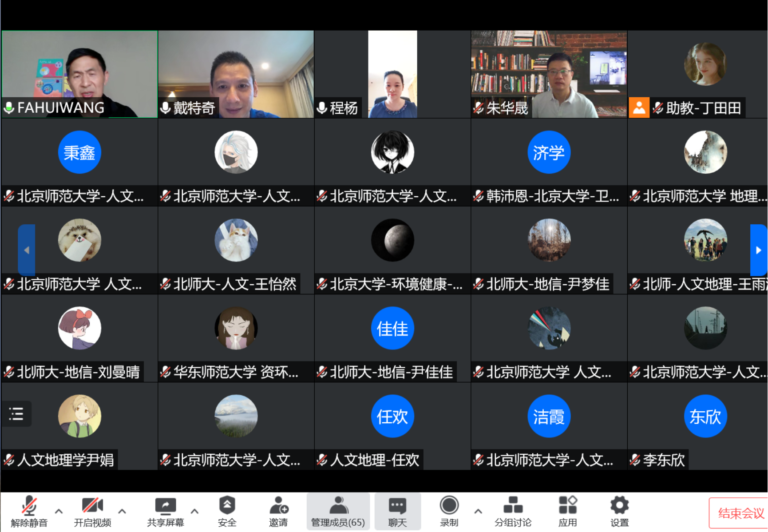The image size is (768, 532).
Task: Expand video options arrow beside camera
Action: pyautogui.click(x=122, y=511)
